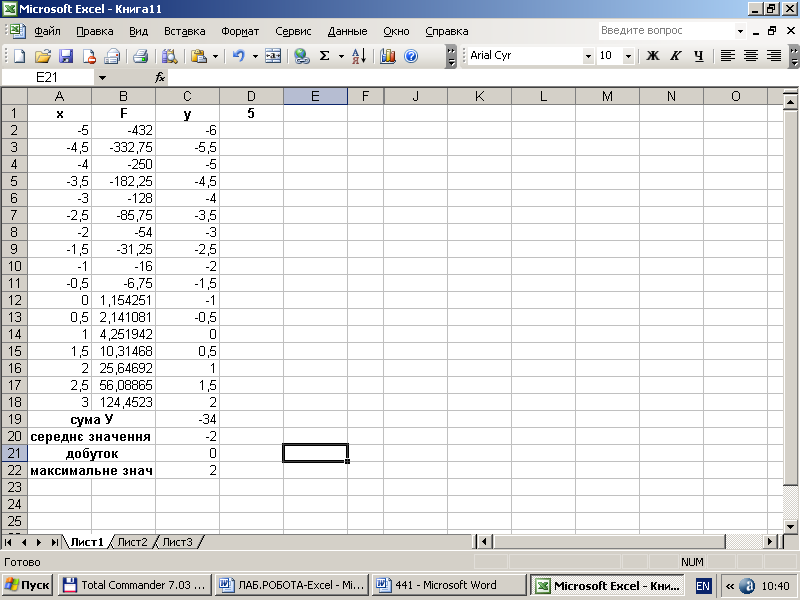Click the cell containing -332,75
Viewport: 800px width, 600px height.
pos(123,147)
